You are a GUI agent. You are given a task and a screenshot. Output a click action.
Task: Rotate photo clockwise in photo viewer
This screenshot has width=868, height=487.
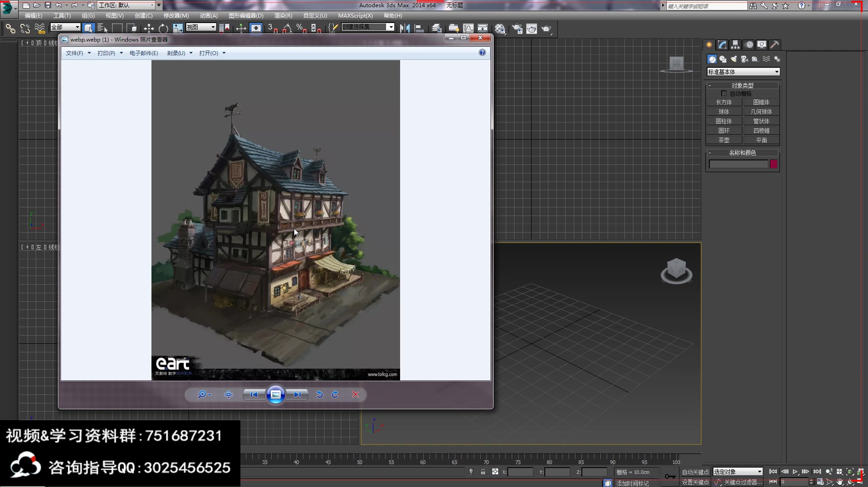(335, 394)
